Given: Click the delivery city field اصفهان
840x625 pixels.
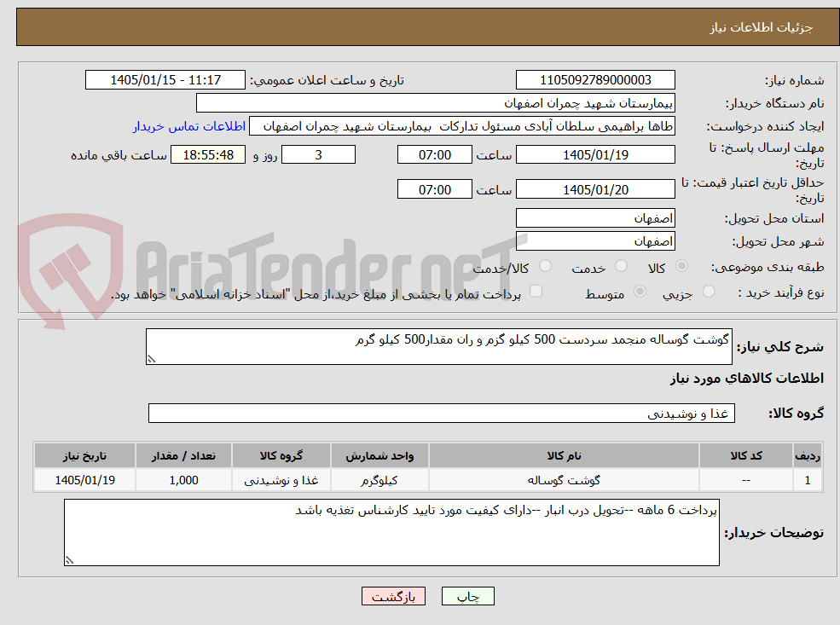Looking at the screenshot, I should pos(595,241).
